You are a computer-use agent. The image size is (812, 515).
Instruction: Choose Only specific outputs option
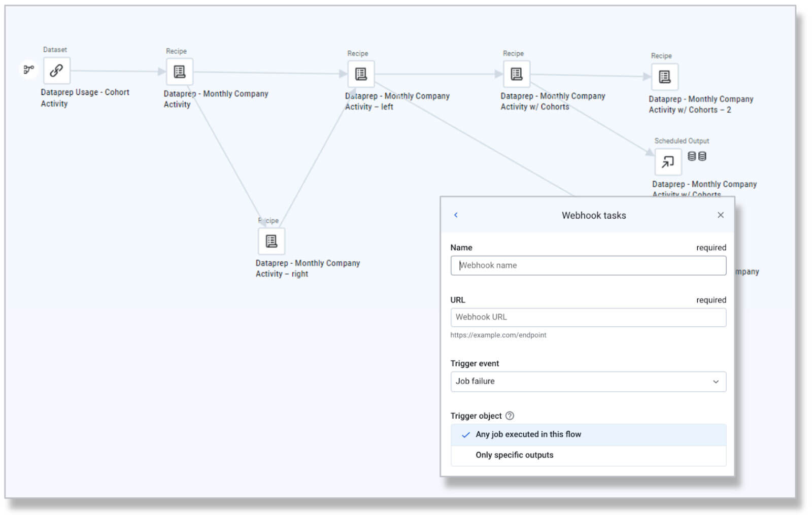tap(588, 455)
